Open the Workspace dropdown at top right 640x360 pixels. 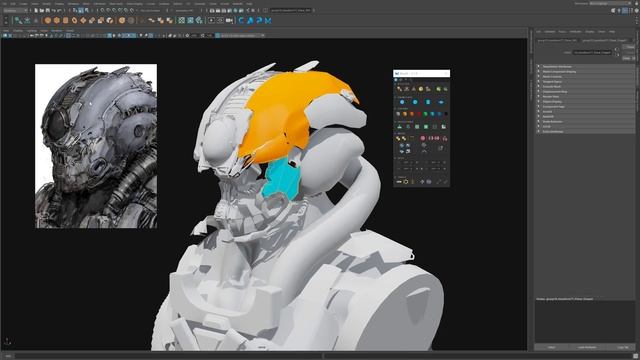(x=610, y=3)
